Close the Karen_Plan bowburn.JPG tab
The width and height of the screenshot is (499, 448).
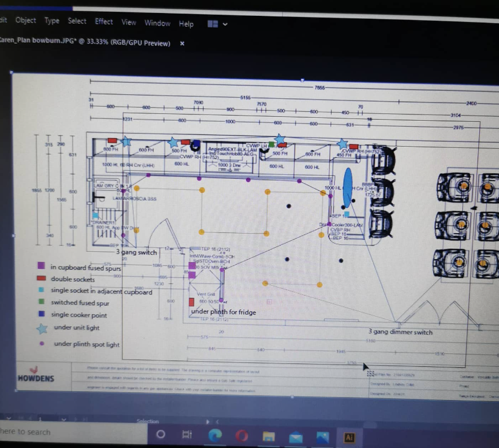[182, 43]
